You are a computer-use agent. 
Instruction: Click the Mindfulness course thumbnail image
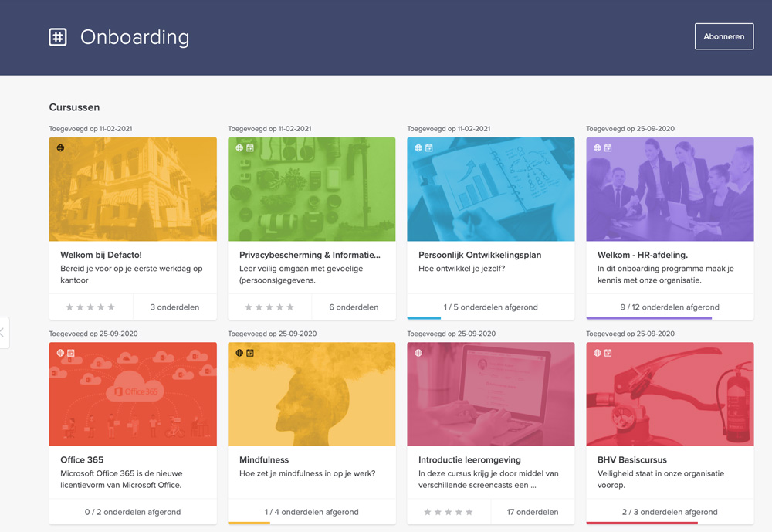click(x=311, y=394)
